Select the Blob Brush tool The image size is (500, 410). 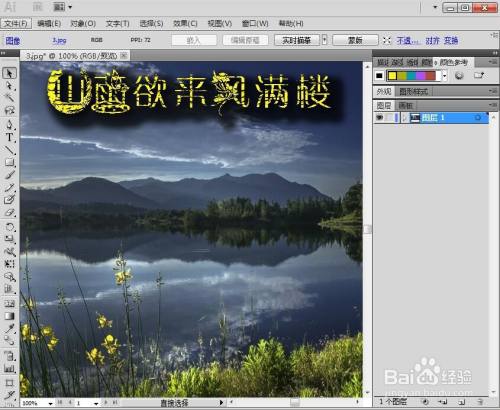coord(9,200)
